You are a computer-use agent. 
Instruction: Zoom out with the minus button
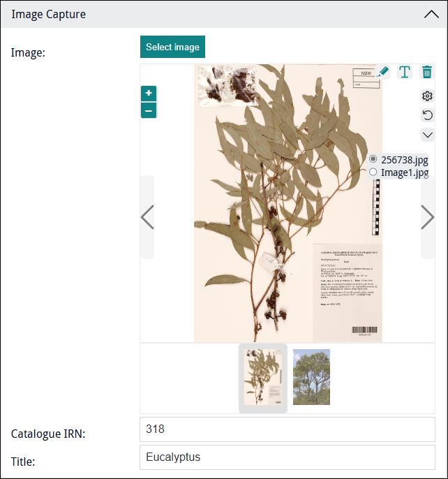[x=149, y=110]
